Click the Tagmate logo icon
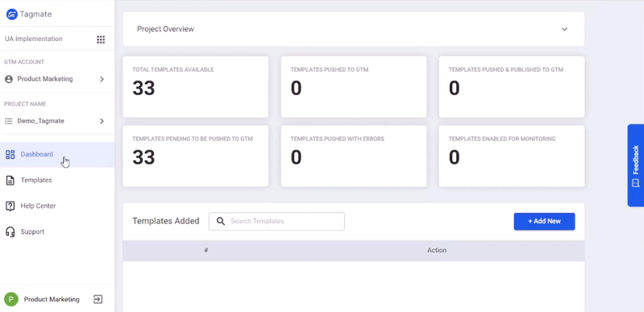 11,15
